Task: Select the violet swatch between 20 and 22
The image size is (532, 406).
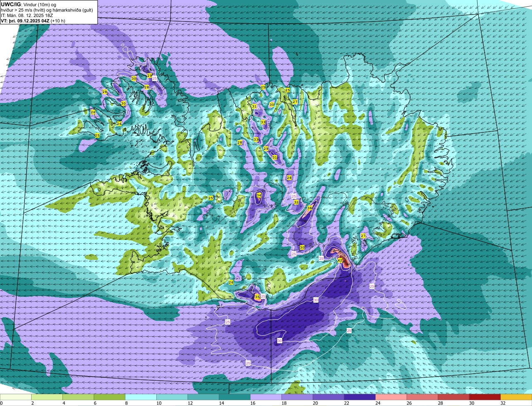Action: point(328,397)
